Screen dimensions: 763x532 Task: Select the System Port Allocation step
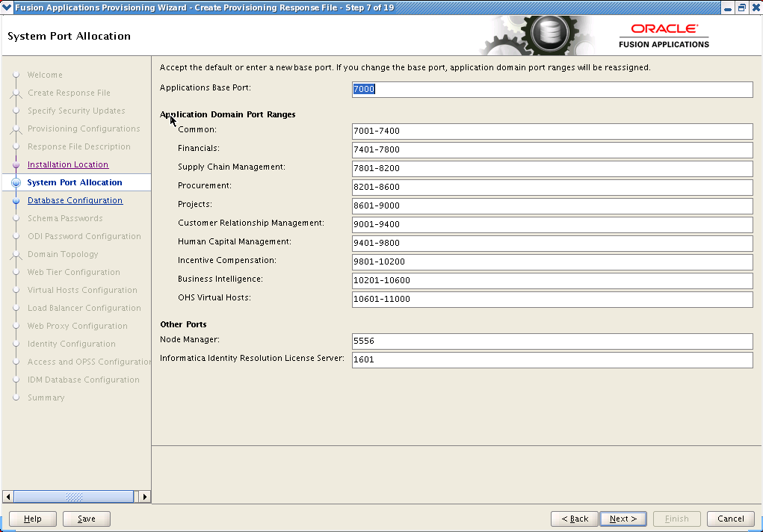point(75,182)
